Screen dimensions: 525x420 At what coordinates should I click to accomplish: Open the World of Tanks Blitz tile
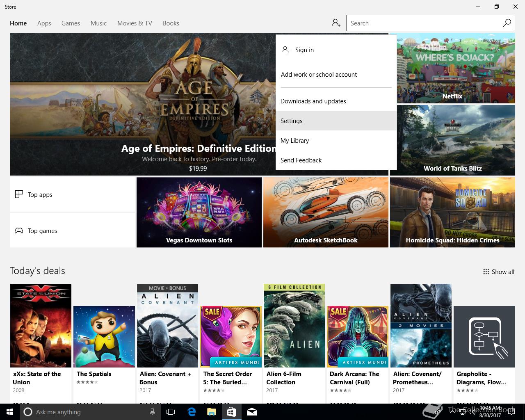[452, 140]
